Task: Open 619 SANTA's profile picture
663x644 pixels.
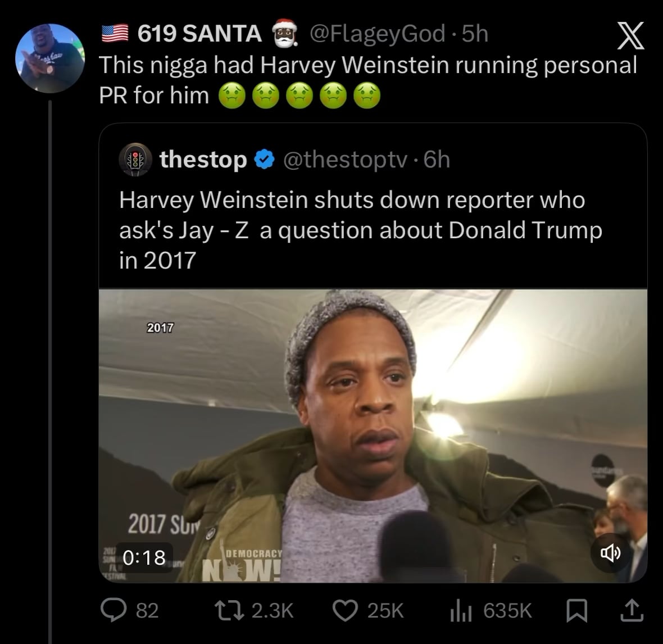Action: [50, 58]
